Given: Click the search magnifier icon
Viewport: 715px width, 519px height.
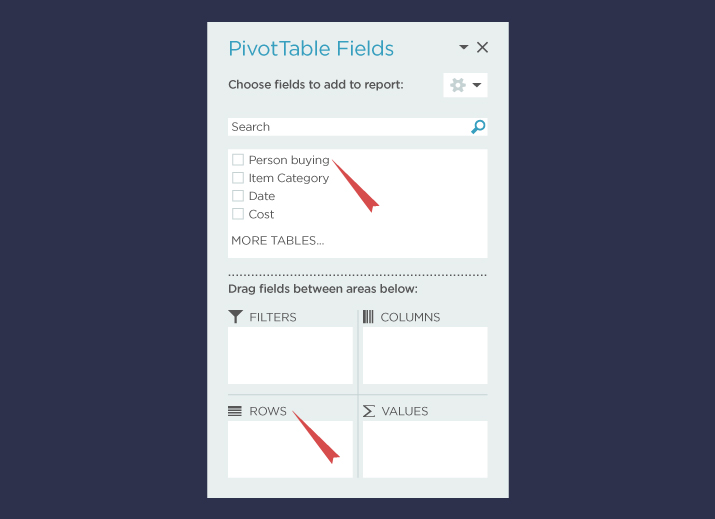Looking at the screenshot, I should 478,127.
